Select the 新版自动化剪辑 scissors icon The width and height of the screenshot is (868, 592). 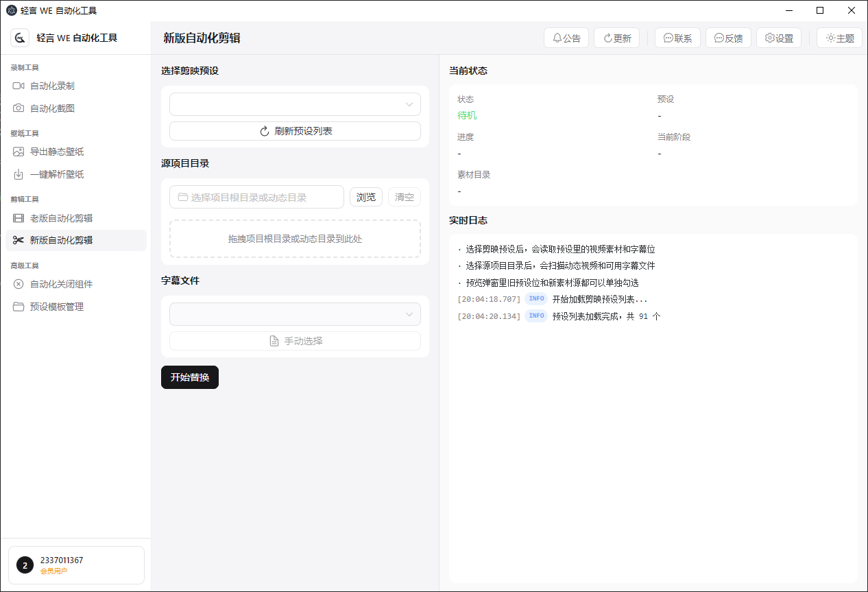(x=18, y=240)
